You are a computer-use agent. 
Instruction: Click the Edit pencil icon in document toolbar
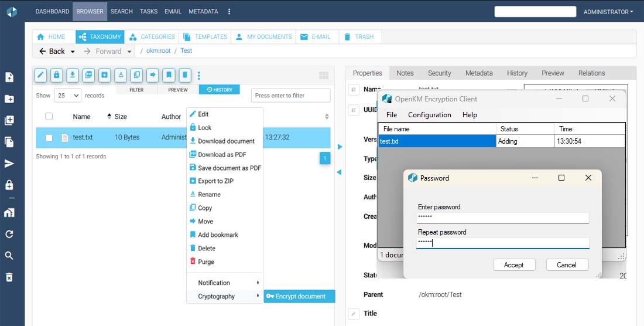(40, 75)
